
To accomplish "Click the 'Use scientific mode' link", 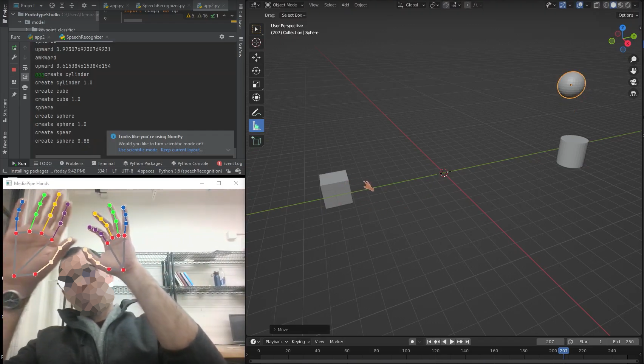I will 138,150.
